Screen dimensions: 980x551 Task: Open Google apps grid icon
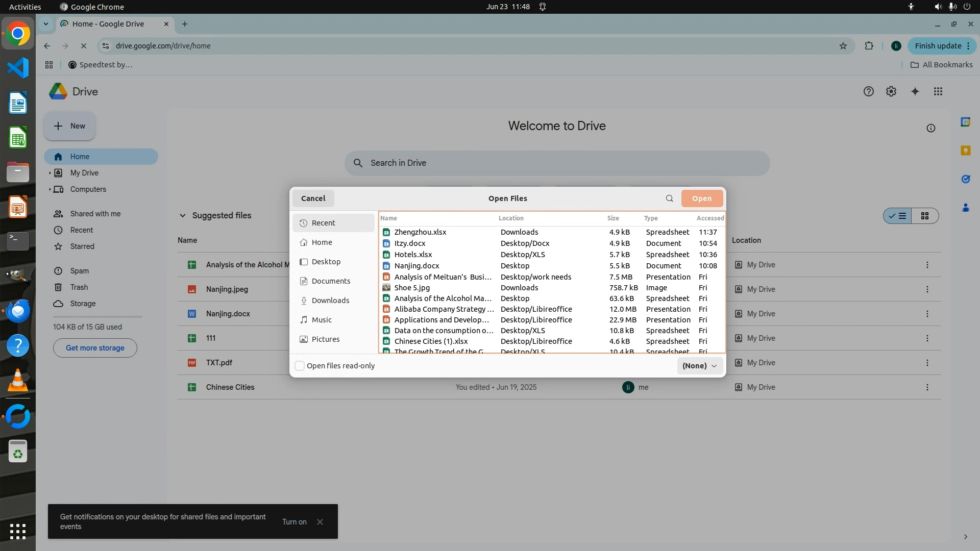938,91
